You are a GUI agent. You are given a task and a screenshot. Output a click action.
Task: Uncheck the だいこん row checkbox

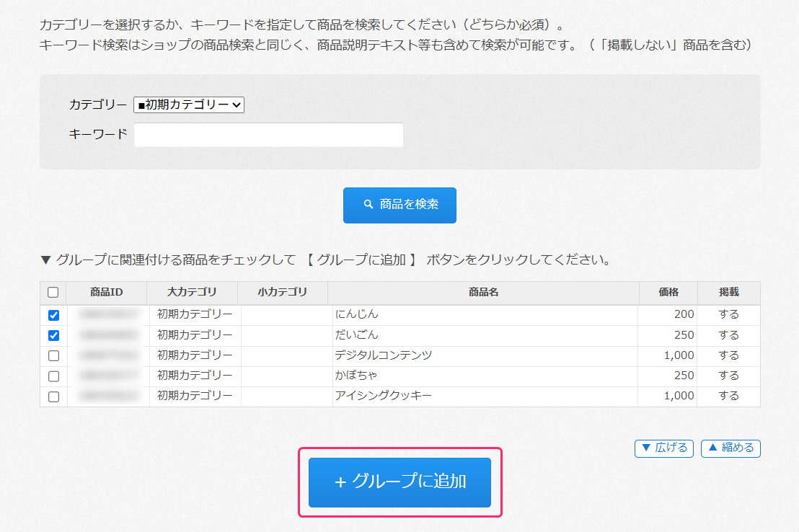coord(53,335)
